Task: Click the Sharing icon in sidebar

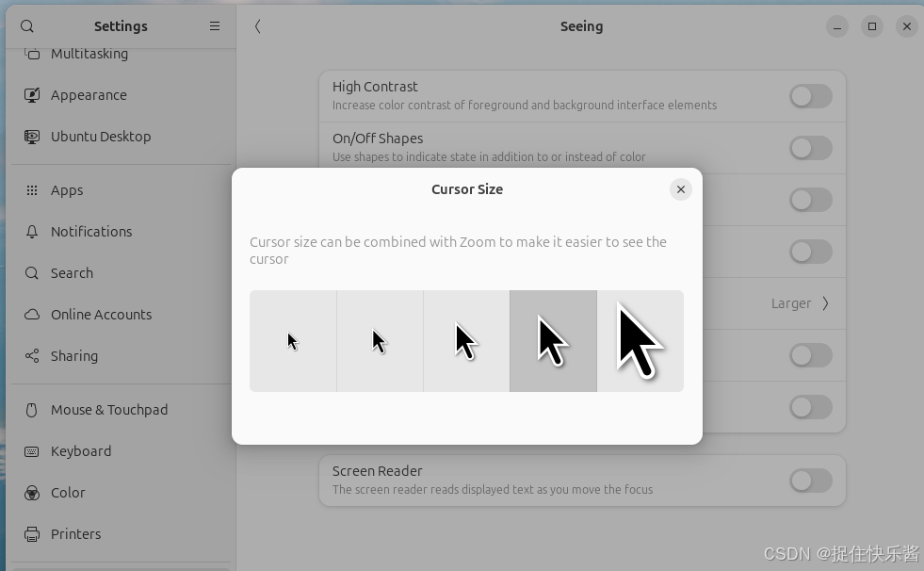Action: pyautogui.click(x=32, y=356)
